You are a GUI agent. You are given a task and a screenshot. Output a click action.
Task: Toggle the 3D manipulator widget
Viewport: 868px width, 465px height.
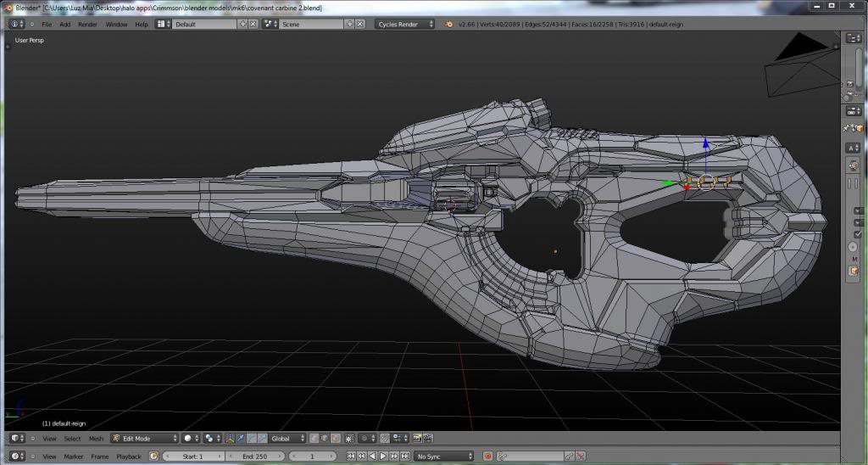pos(229,439)
